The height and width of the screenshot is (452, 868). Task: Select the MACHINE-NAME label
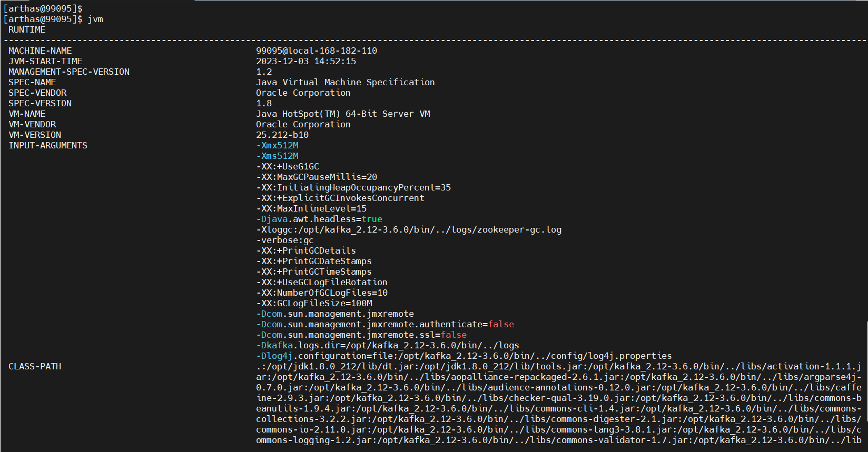coord(40,51)
